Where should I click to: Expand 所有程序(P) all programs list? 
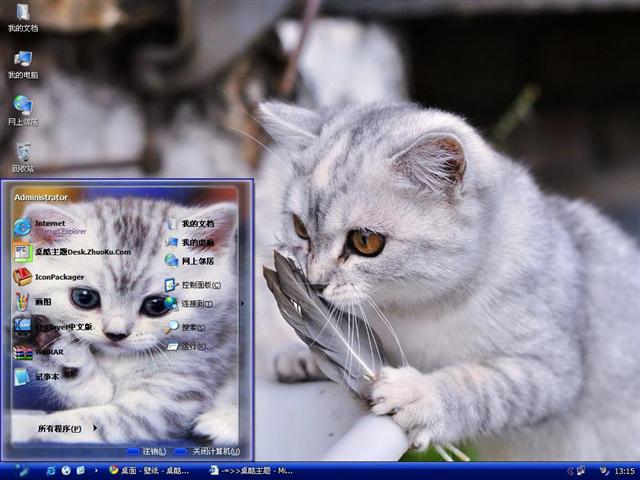pos(67,428)
